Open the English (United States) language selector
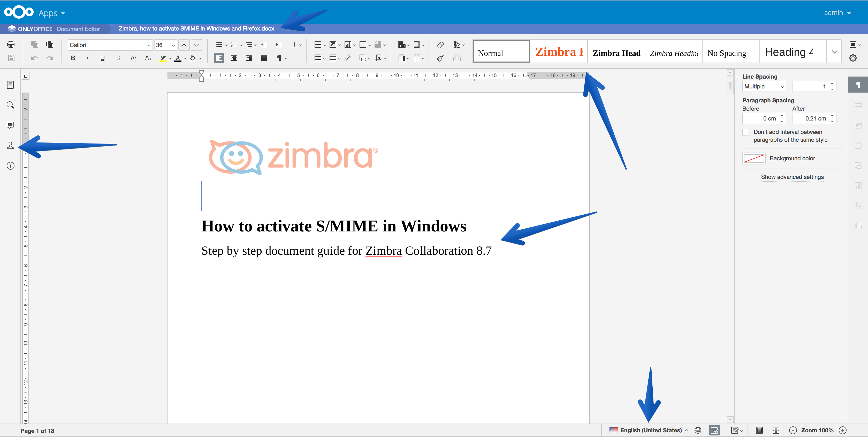 pyautogui.click(x=649, y=430)
